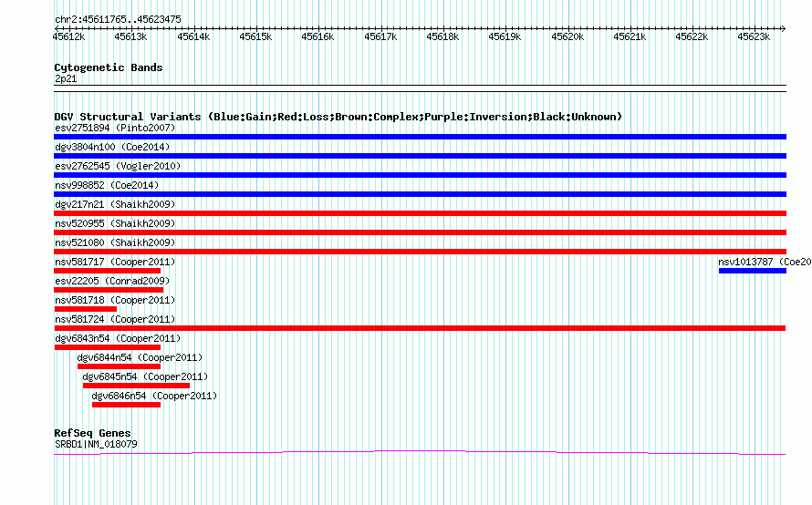
Task: Click the 45623k ruler tick label
Action: click(x=754, y=36)
